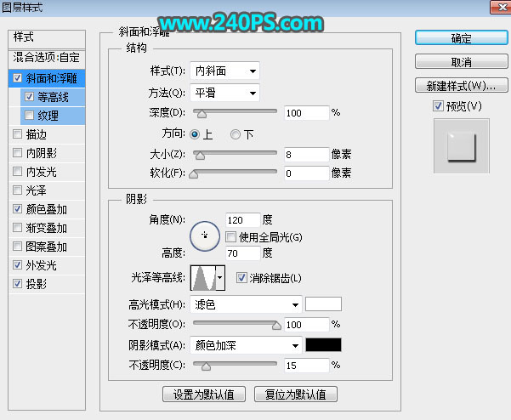This screenshot has height=420, width=511.
Task: Open the 样式(T) 内斜面 dropdown
Action: [x=224, y=71]
